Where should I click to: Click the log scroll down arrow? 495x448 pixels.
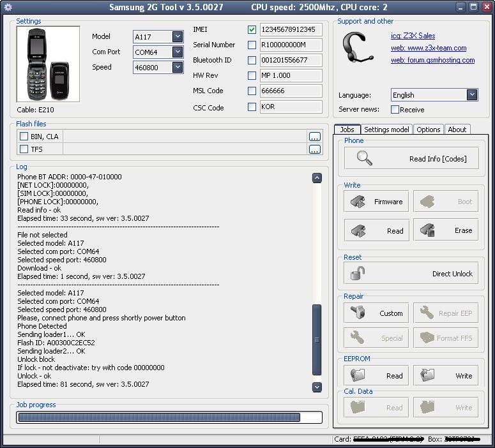tap(317, 387)
